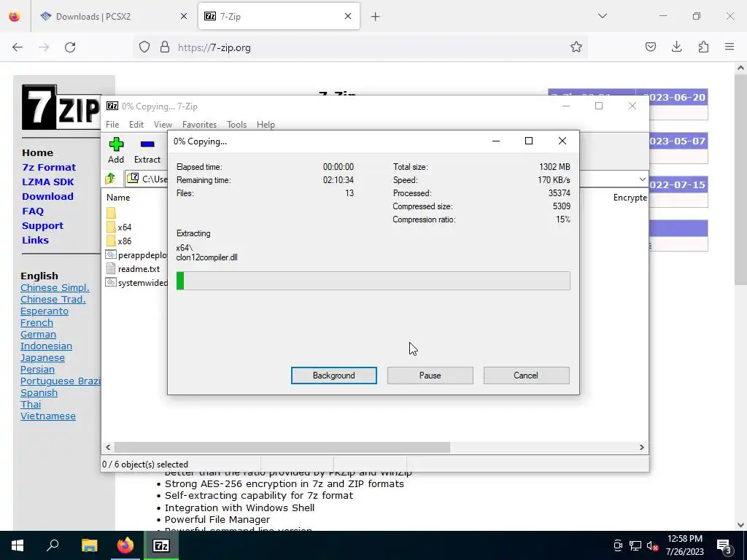Go back with the browser back arrow
Viewport: 747px width, 560px height.
18,47
